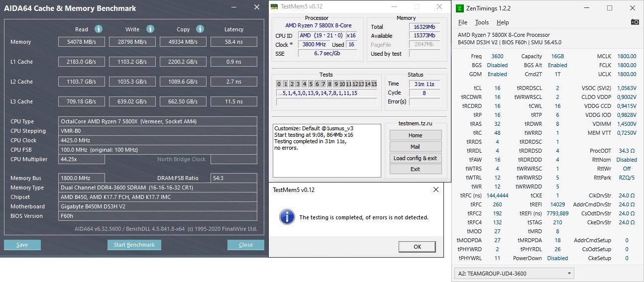This screenshot has width=644, height=282.
Task: Click TestMem5 CPU ID field
Action: [x=321, y=35]
